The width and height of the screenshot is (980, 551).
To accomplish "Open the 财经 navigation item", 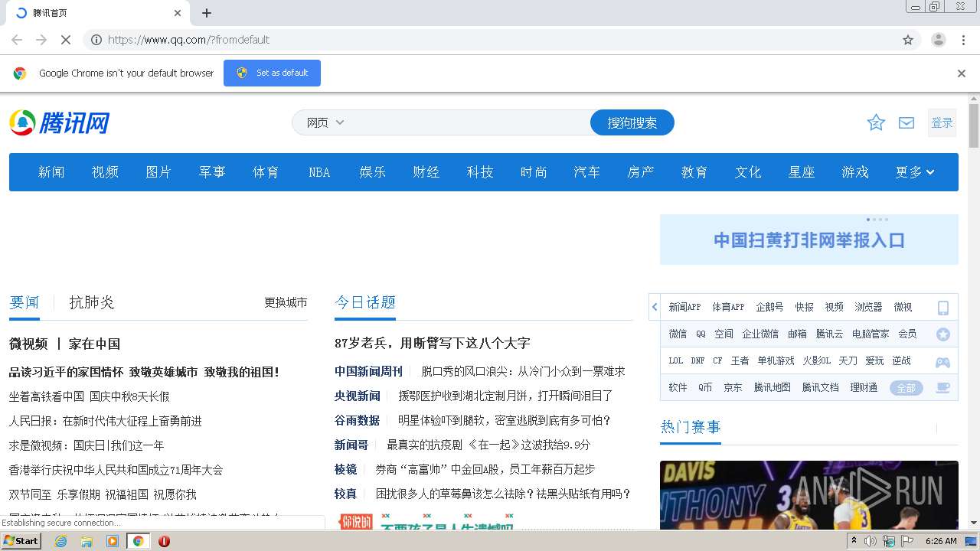I will click(426, 172).
